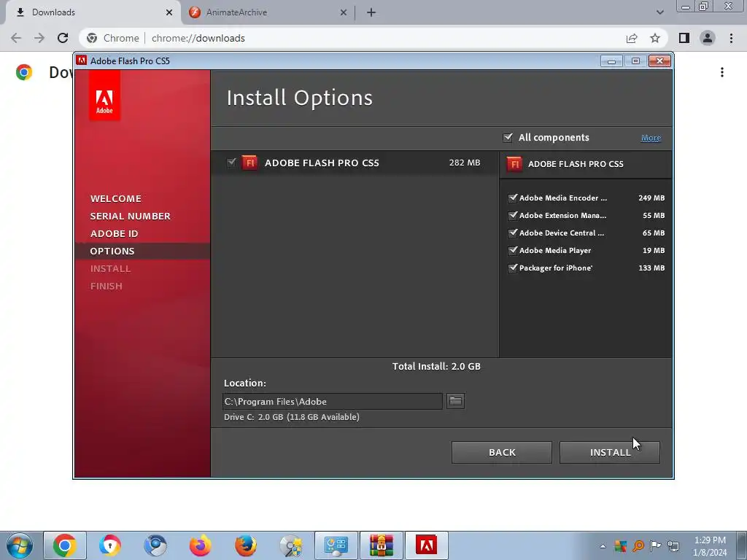Image resolution: width=747 pixels, height=560 pixels.
Task: Switch to the AnimateArchive tab
Action: click(x=268, y=12)
